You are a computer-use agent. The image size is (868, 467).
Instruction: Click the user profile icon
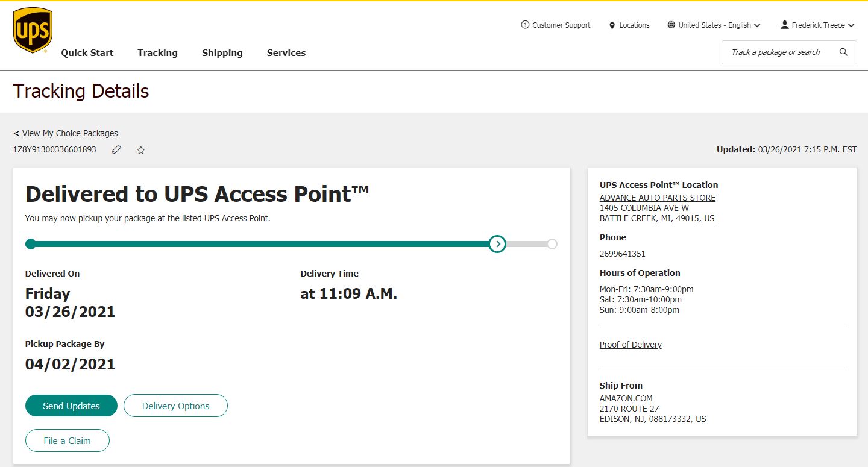coord(784,25)
